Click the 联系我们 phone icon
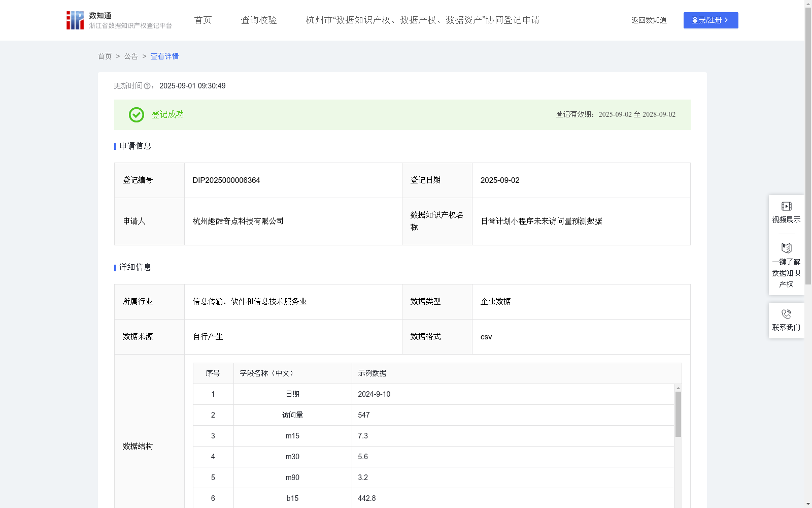This screenshot has height=508, width=812. coord(786,314)
